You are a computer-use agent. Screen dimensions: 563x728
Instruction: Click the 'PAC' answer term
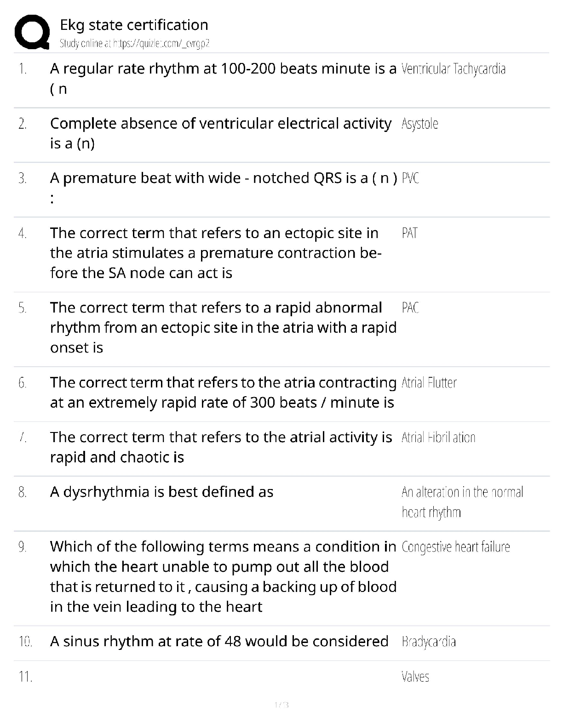410,308
